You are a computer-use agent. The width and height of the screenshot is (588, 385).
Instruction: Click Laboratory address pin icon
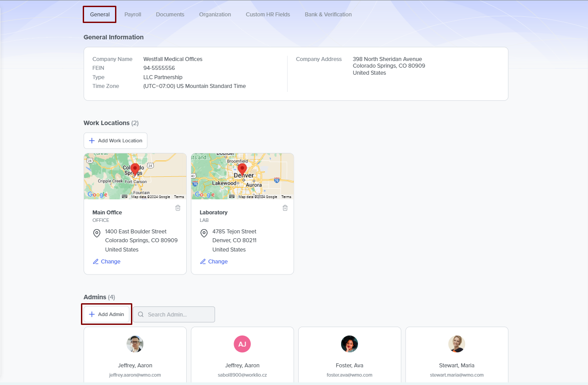(204, 233)
